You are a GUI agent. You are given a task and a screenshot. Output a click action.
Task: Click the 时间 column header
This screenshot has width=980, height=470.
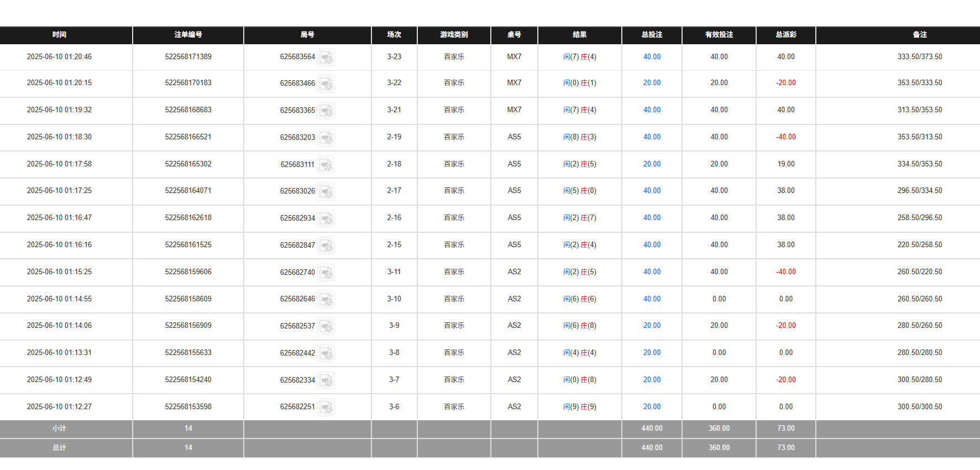click(59, 35)
